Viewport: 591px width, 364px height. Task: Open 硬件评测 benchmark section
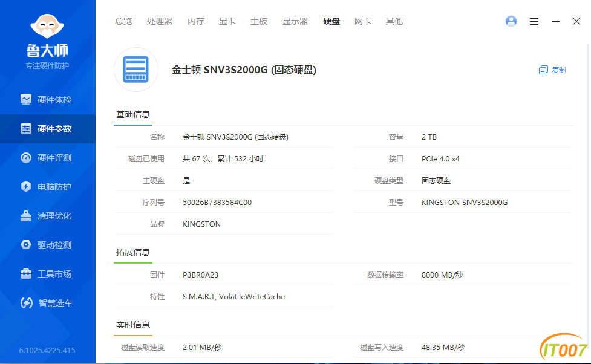click(48, 158)
